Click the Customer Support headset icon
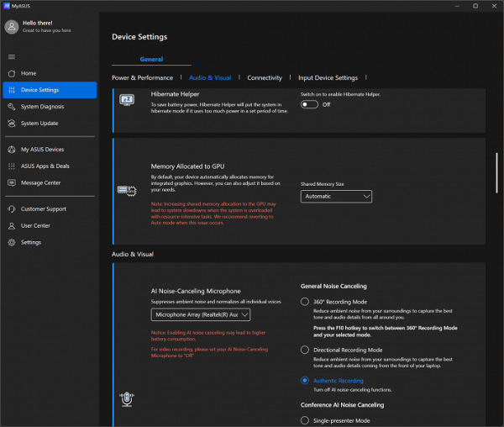The height and width of the screenshot is (427, 504). (x=11, y=208)
